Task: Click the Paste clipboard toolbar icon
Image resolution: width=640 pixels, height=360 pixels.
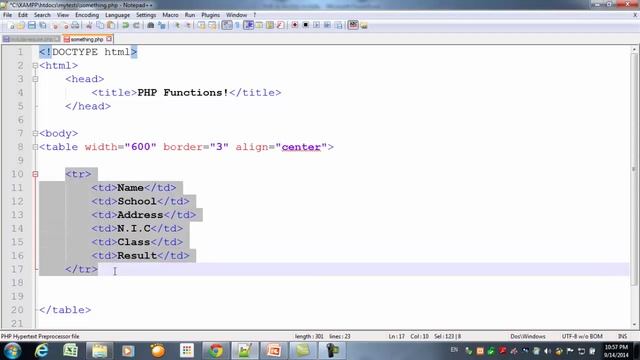Action: [x=111, y=25]
